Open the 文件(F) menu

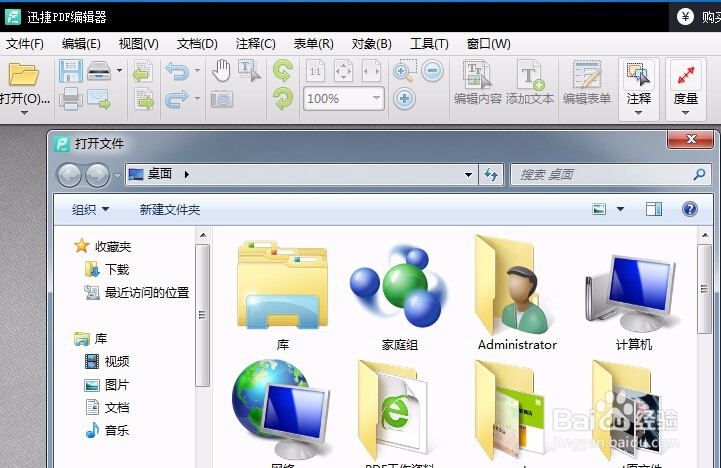click(25, 44)
